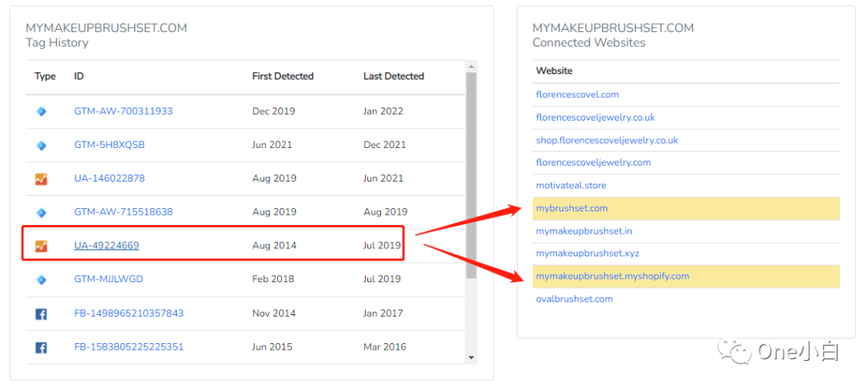Viewport: 868px width, 389px height.
Task: Click Aug 2014 first detected cell
Action: [274, 245]
